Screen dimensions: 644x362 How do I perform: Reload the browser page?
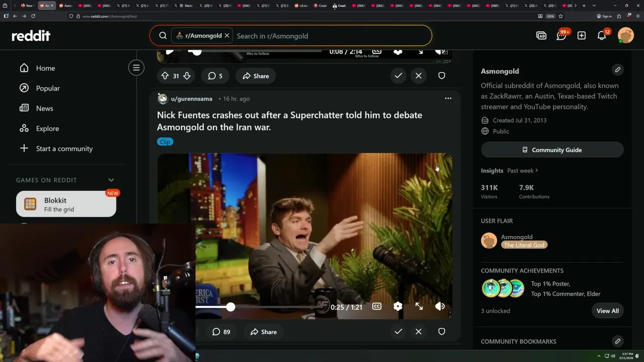tap(33, 16)
